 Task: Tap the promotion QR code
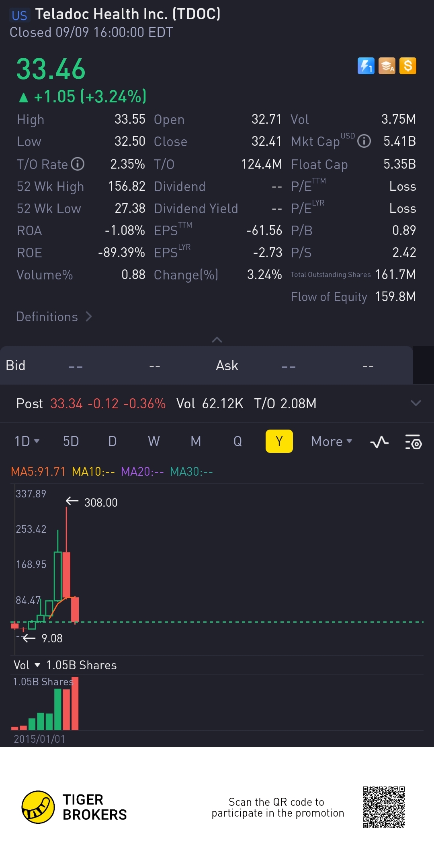[x=383, y=807]
